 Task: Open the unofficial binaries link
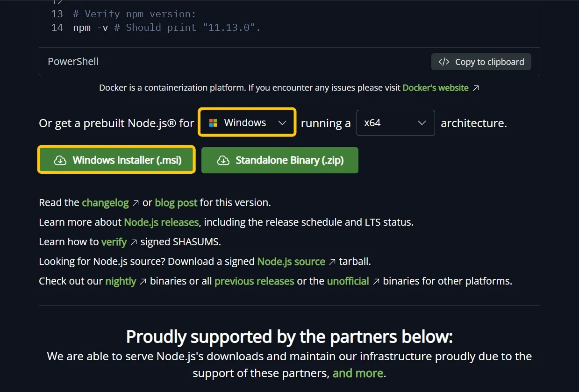point(348,281)
